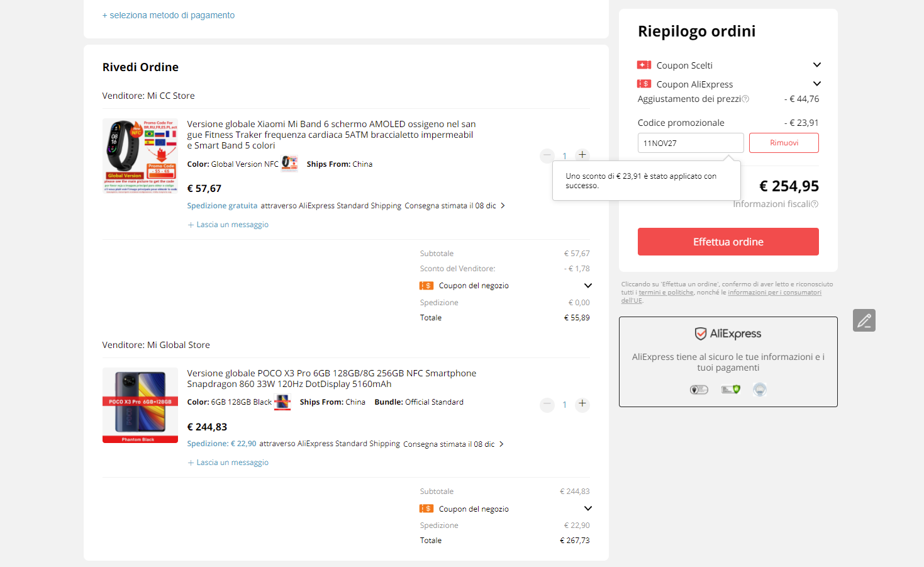This screenshot has width=924, height=567.
Task: Click the Coupon Scelti red coupon icon
Action: [644, 65]
